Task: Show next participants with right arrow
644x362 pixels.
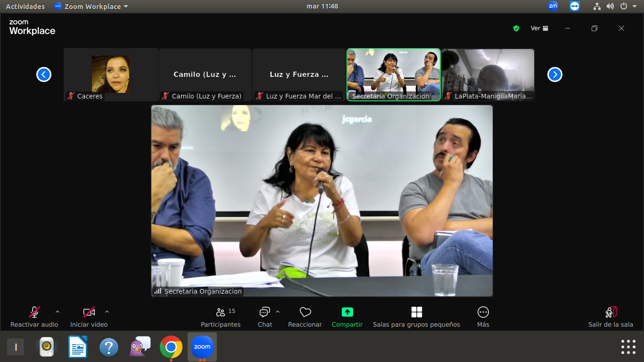Action: [554, 74]
